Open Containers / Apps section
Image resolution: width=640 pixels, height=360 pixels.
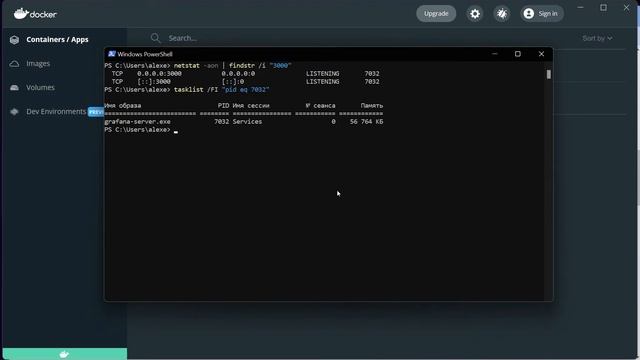pyautogui.click(x=57, y=40)
